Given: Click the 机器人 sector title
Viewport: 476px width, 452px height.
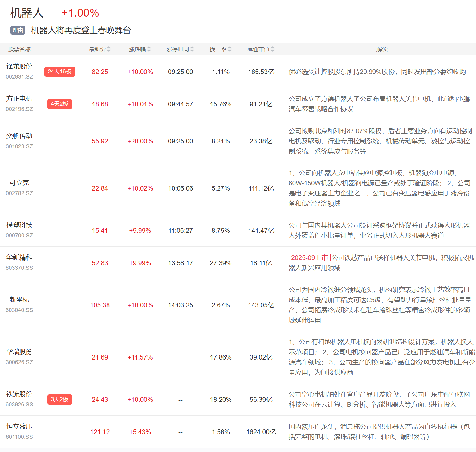Looking at the screenshot, I should (x=27, y=13).
